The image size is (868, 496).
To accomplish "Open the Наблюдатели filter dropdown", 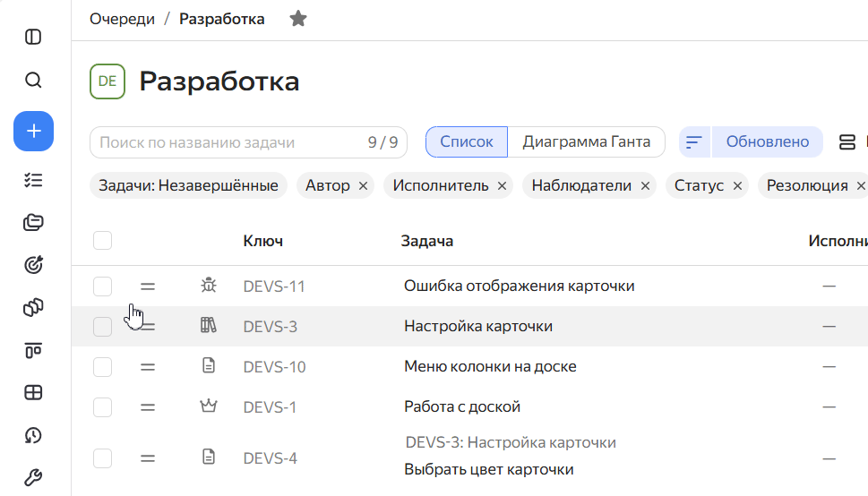I will point(581,185).
